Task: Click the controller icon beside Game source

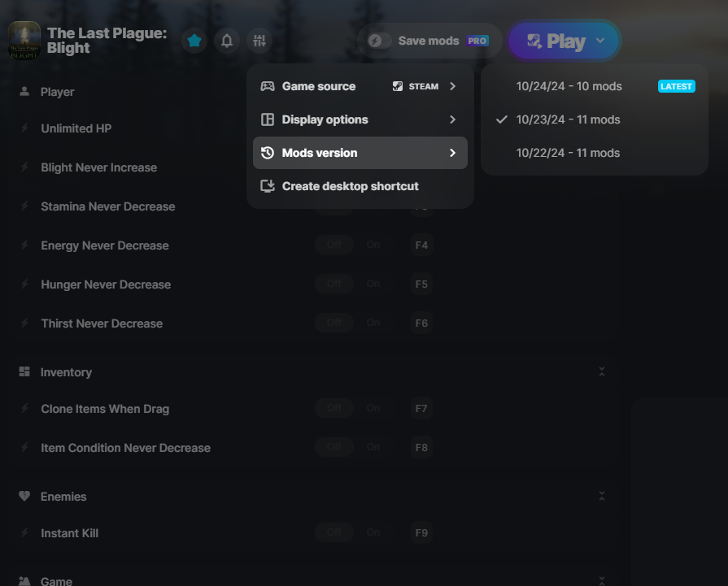Action: click(x=268, y=86)
